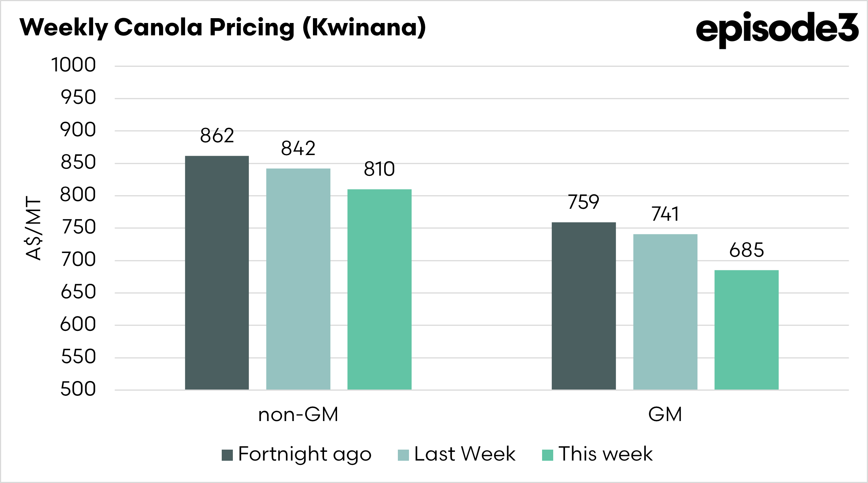Click the 685 data label
Viewport: 868px width, 483px height.
[x=746, y=250]
